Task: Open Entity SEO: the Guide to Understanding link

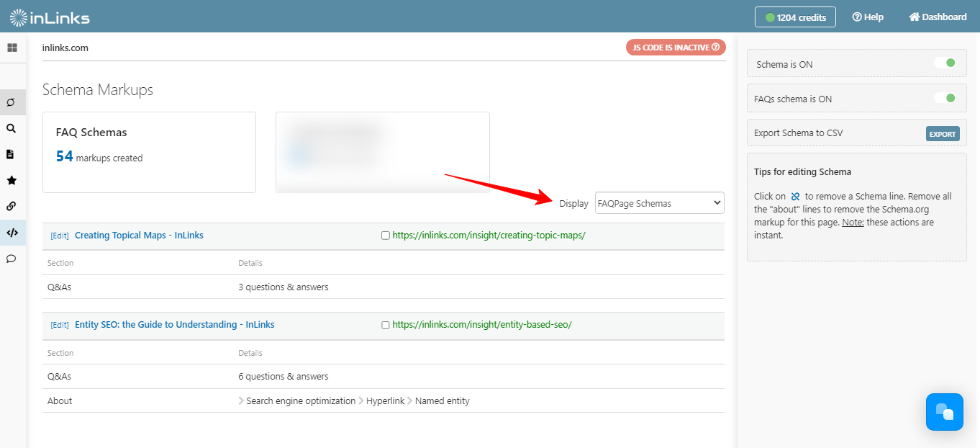Action: 175,325
